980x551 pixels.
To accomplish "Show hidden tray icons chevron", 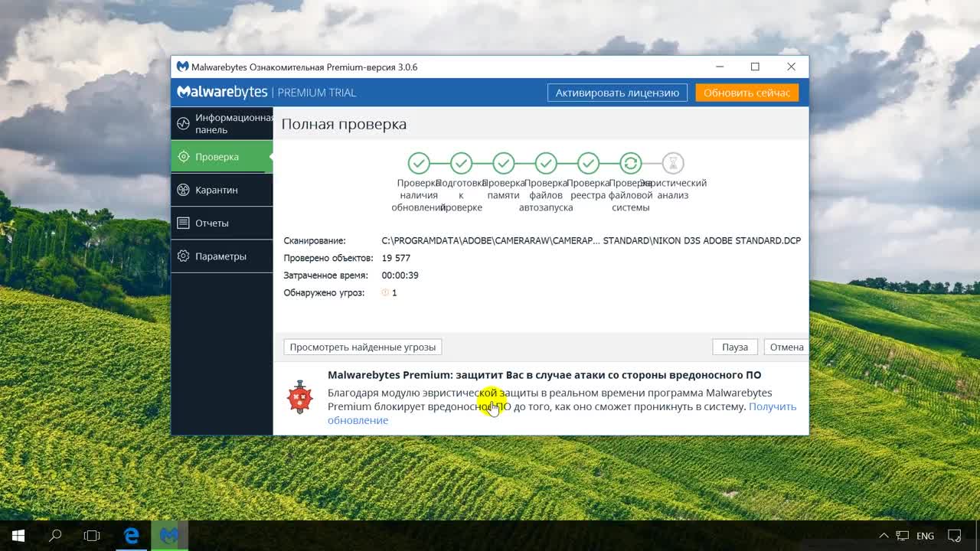I will (x=884, y=536).
